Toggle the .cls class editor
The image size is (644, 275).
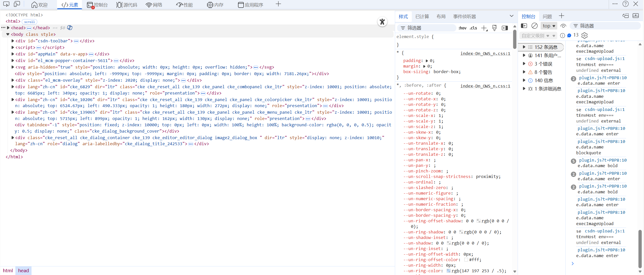coord(473,28)
